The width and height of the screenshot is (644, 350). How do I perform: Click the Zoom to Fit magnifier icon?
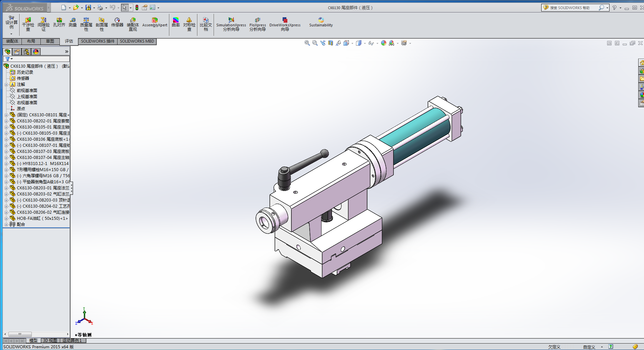[307, 43]
